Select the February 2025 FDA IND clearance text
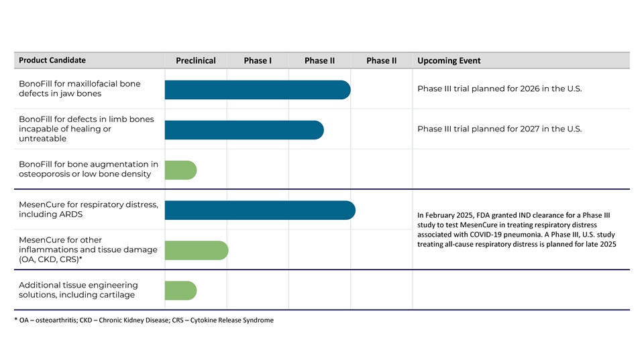The height and width of the screenshot is (362, 644). [517, 230]
